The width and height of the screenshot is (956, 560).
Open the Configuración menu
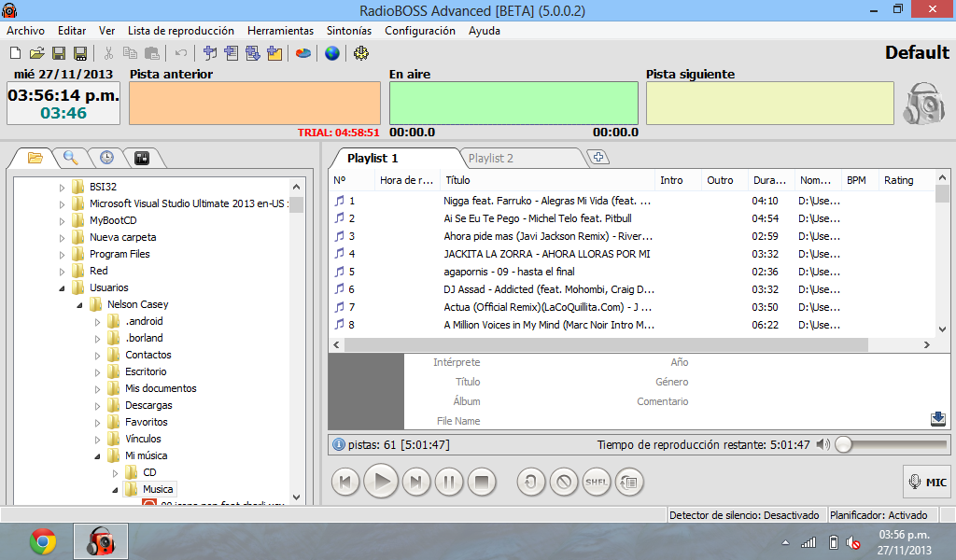point(420,31)
